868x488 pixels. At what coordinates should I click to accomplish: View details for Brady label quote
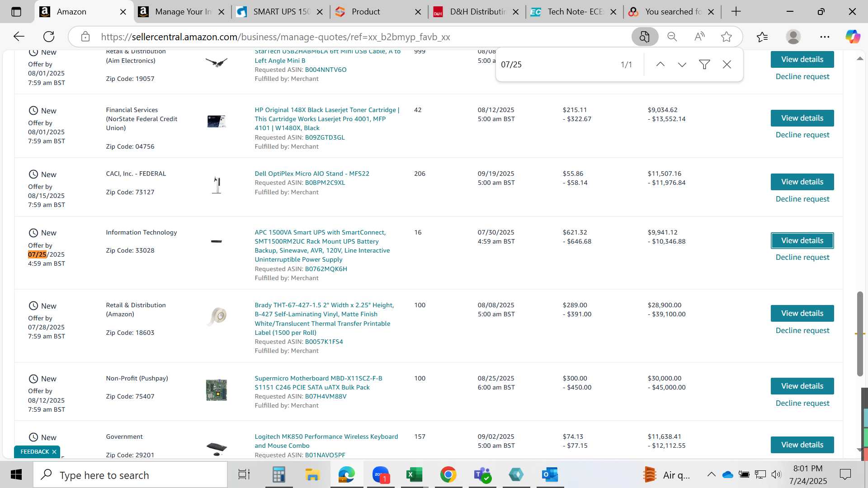802,313
